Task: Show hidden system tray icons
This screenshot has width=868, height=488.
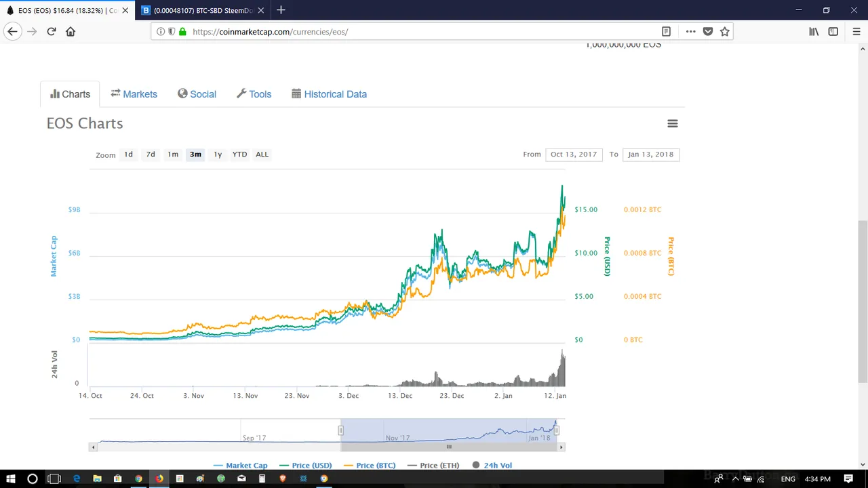Action: click(734, 479)
